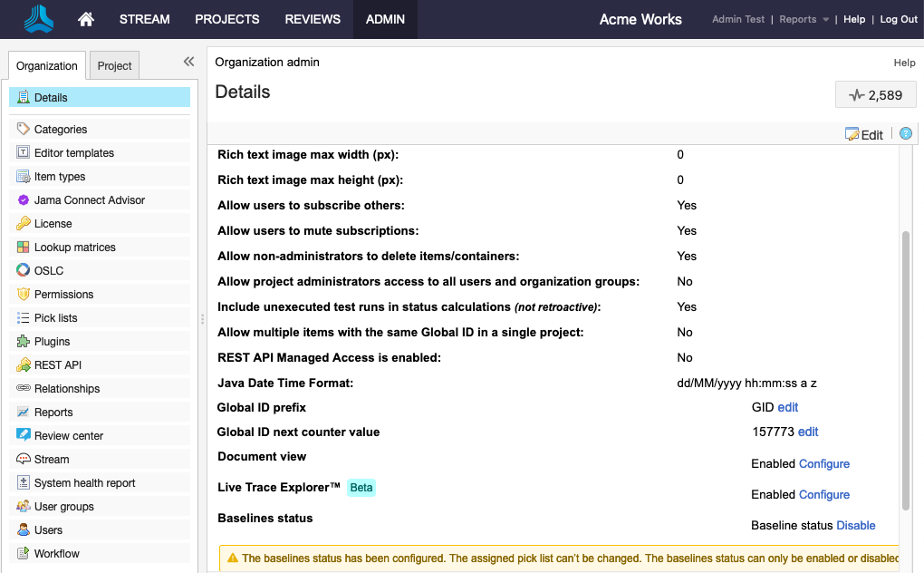Edit the Global ID next counter value
The image size is (924, 573).
tap(808, 432)
